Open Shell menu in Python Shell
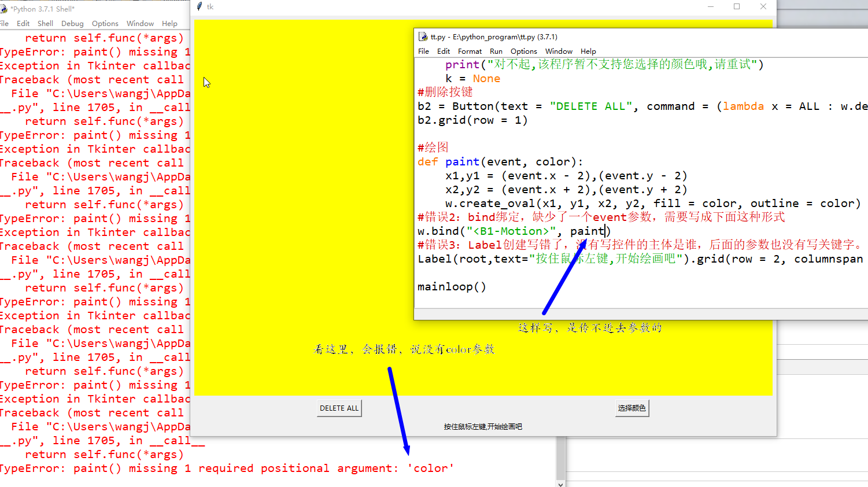 (45, 24)
